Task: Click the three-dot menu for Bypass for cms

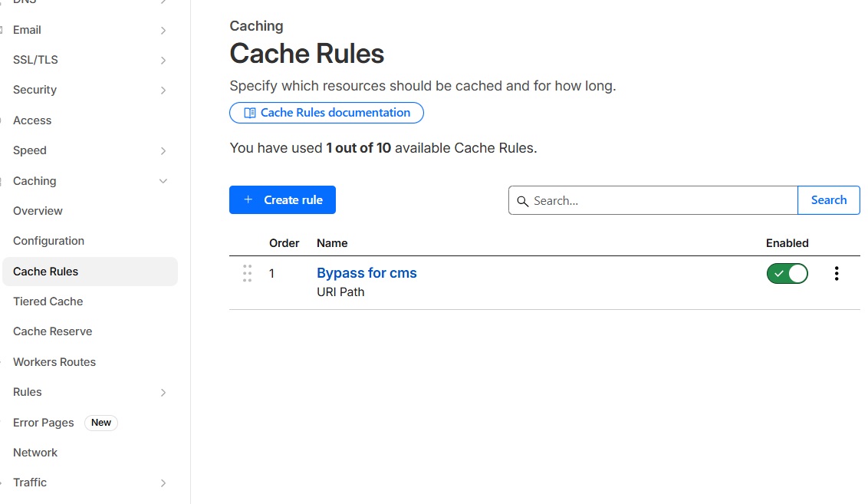Action: (836, 274)
